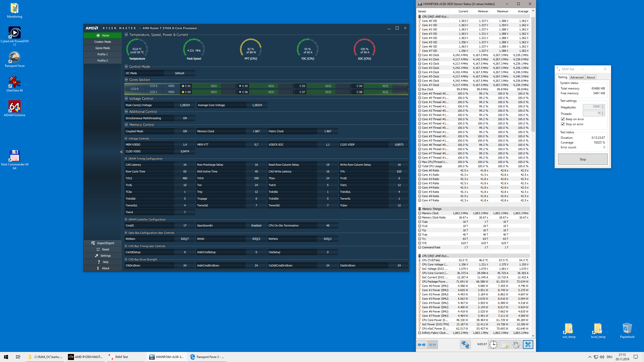
Task: Collapse the DRAM Timing Configuration section
Action: pyautogui.click(x=126, y=159)
